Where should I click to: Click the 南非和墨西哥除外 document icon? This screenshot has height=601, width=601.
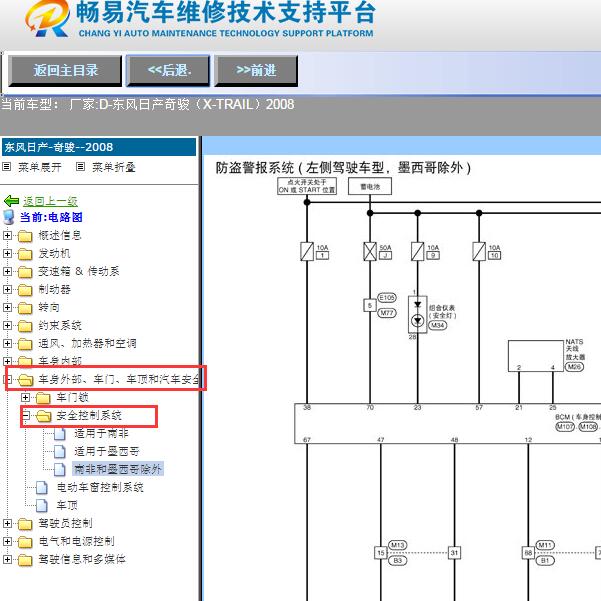[60, 470]
